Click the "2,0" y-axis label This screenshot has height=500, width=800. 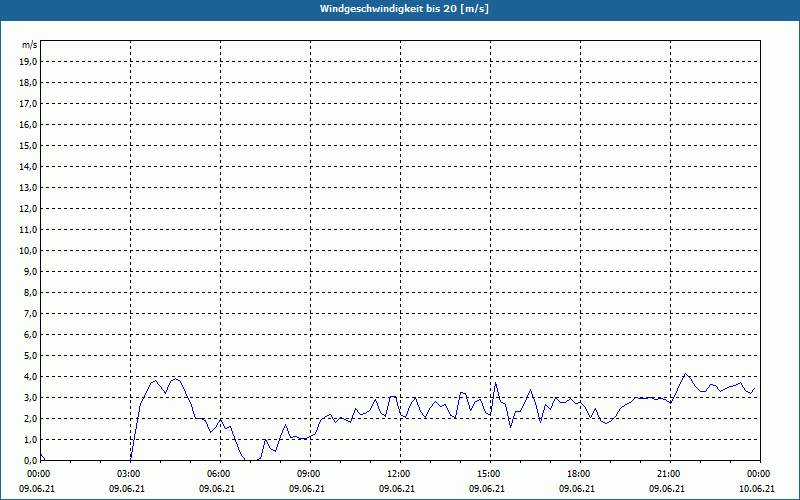tap(31, 418)
